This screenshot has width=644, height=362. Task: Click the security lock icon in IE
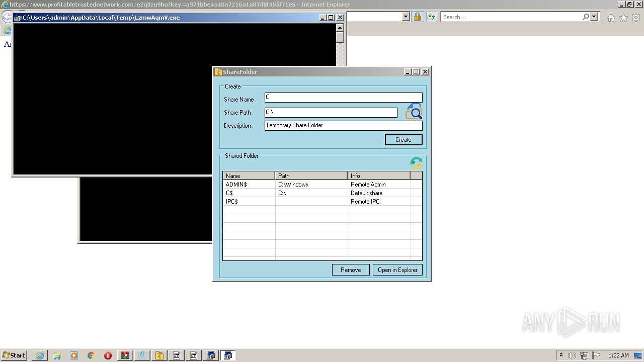pos(417,17)
